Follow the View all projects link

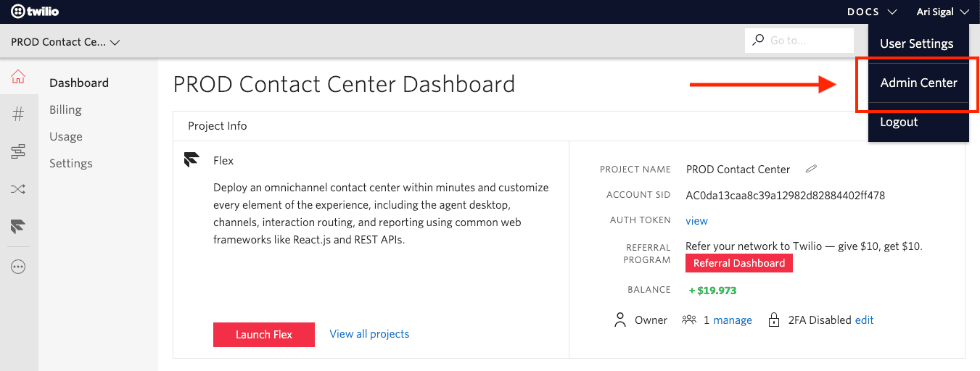coord(369,334)
